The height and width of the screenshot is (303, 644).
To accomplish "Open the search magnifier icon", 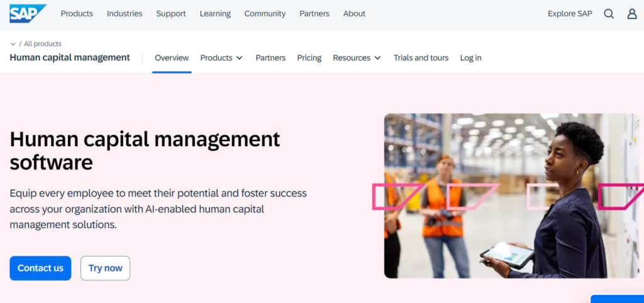I will tap(609, 14).
